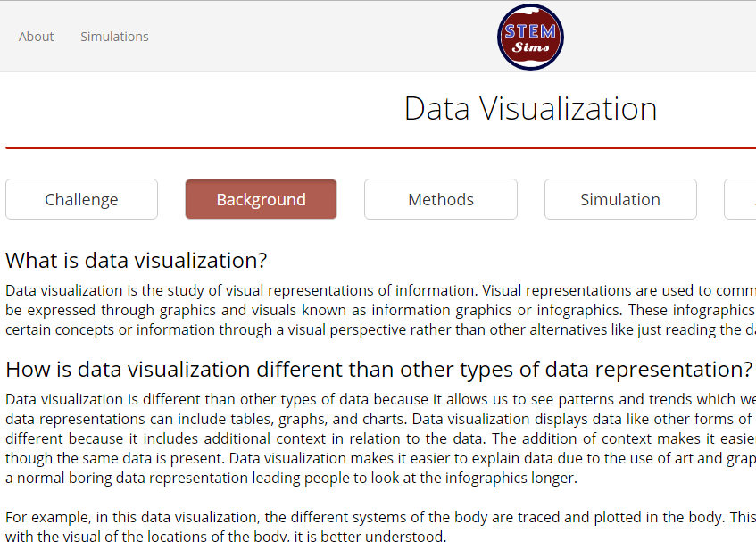
Task: Click the line mentioning tables, graphs, and charts
Action: tap(380, 419)
